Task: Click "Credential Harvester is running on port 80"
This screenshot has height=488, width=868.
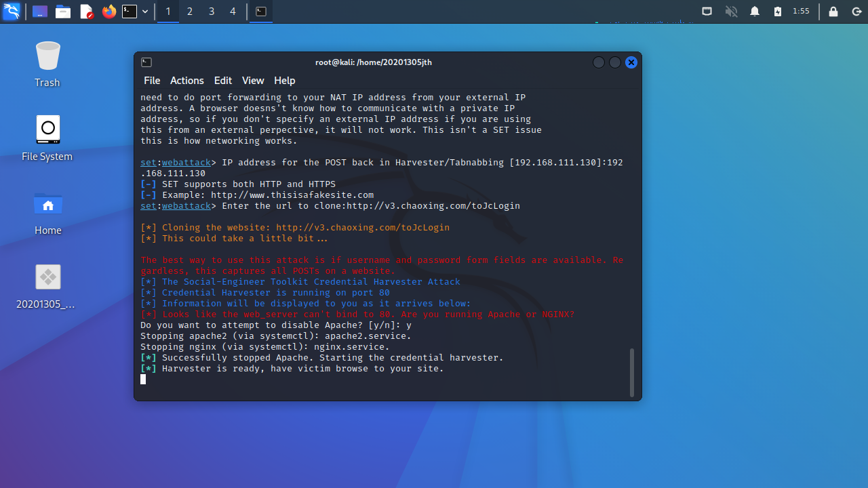Action: 265,293
